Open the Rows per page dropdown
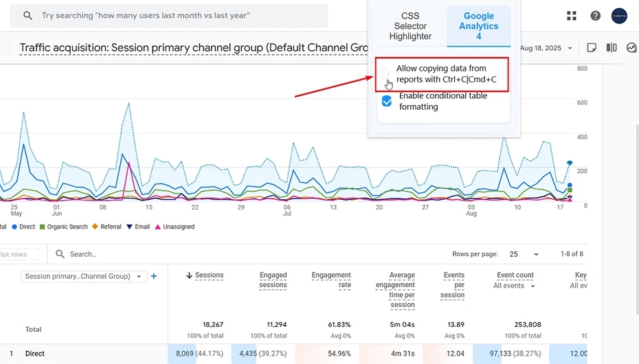The width and height of the screenshot is (639, 364). [524, 254]
